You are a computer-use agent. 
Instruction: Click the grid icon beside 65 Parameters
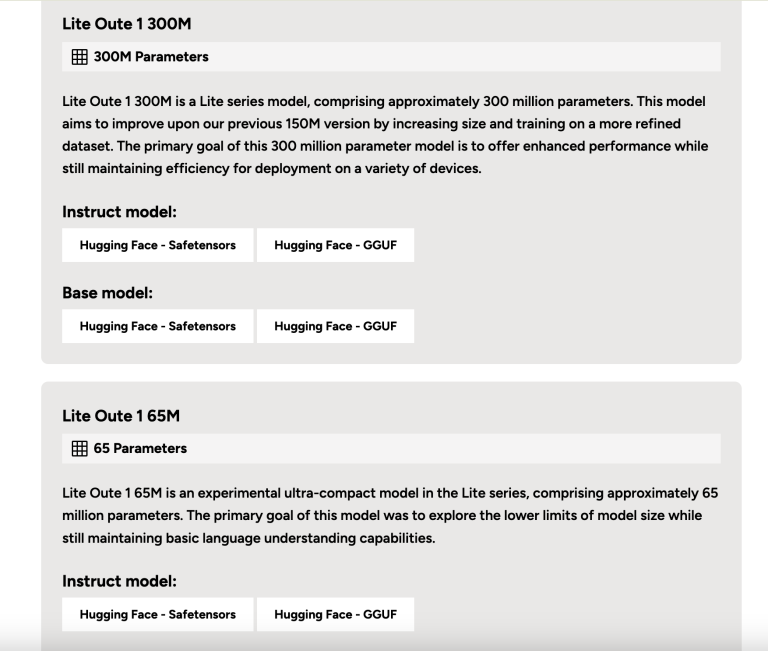[79, 448]
